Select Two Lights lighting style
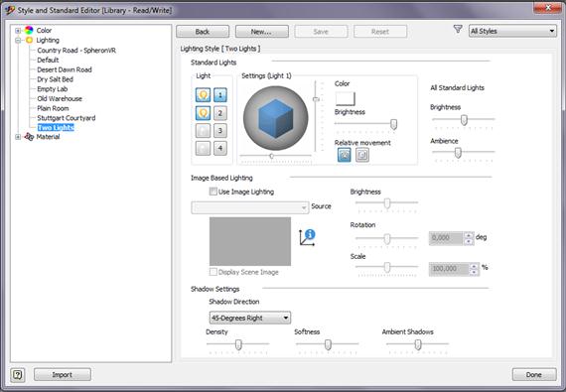 [x=56, y=127]
